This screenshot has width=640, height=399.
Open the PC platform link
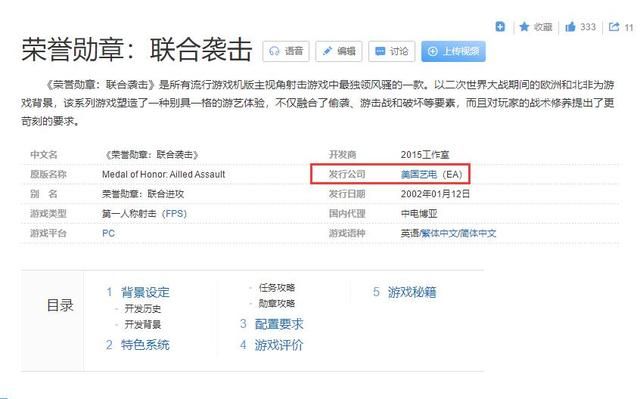coord(109,233)
